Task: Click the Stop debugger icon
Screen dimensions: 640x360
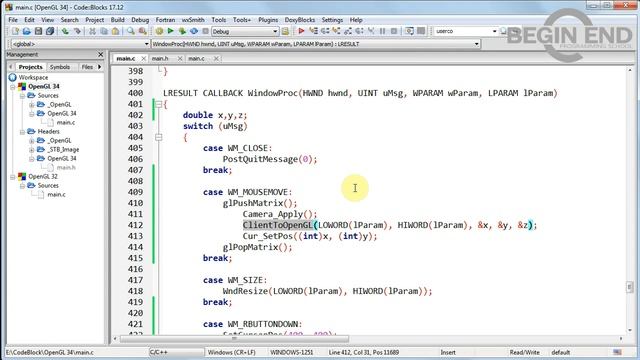Action: click(x=394, y=31)
